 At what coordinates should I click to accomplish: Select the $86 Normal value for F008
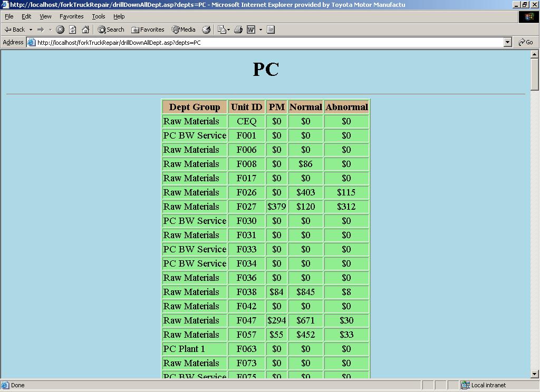306,164
